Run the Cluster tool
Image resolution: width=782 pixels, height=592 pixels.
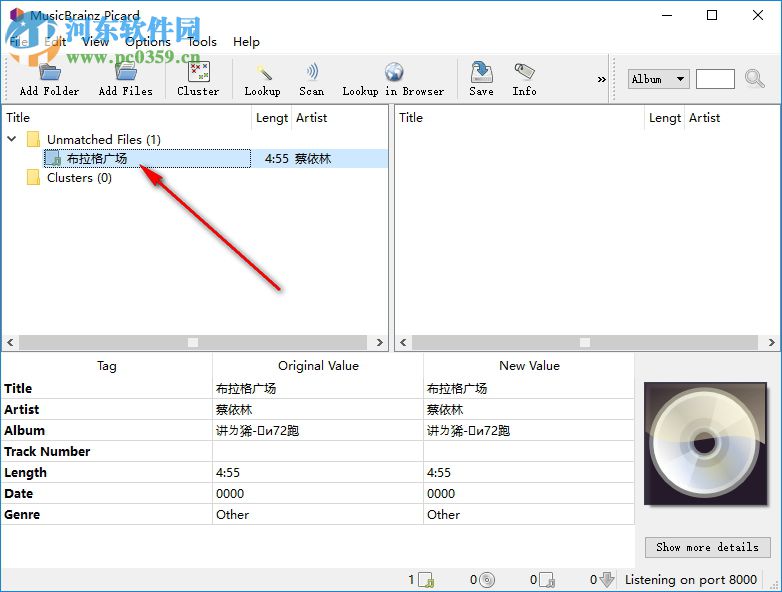pyautogui.click(x=198, y=79)
